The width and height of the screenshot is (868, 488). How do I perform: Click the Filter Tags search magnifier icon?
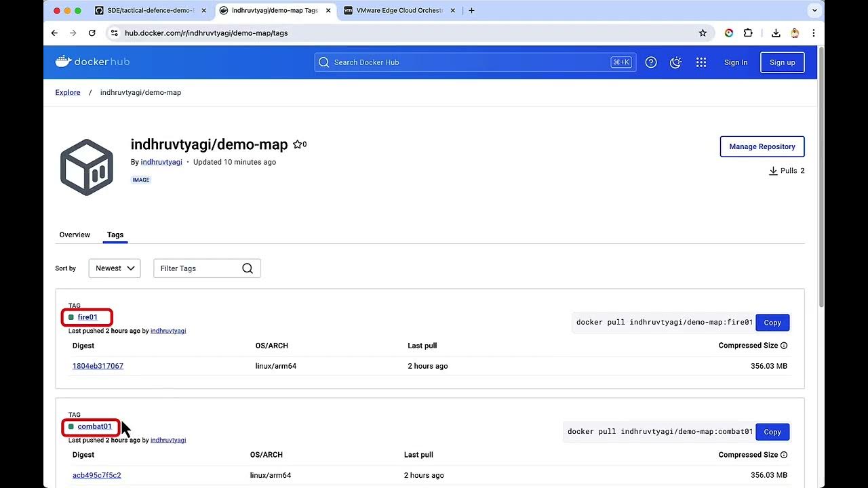click(248, 268)
